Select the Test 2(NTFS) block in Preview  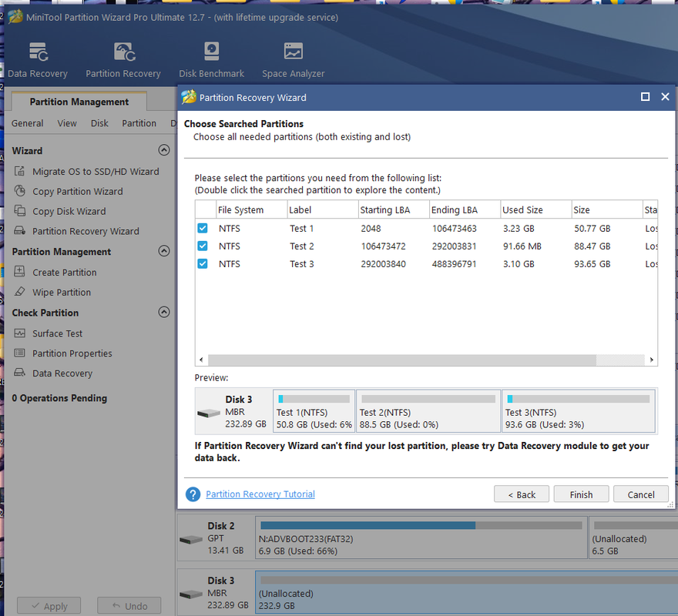point(428,410)
